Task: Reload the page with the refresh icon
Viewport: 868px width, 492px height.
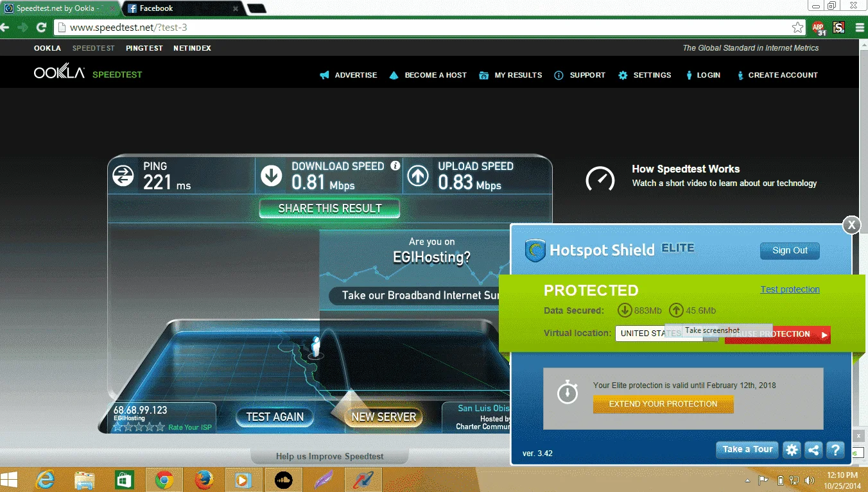Action: [41, 28]
